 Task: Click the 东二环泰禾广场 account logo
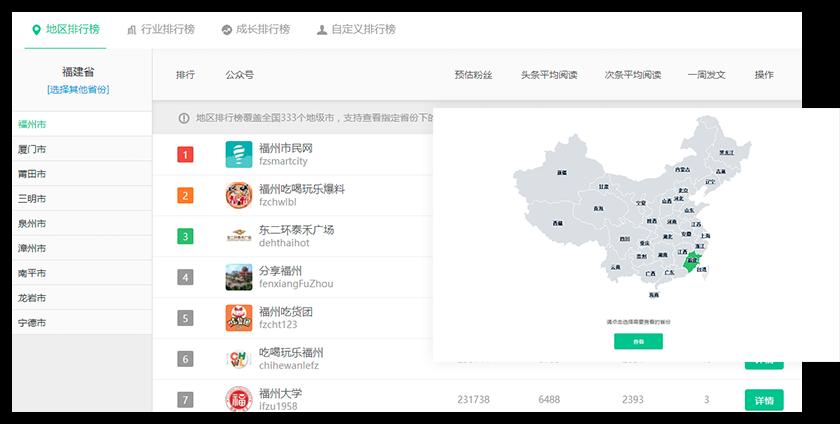point(239,236)
